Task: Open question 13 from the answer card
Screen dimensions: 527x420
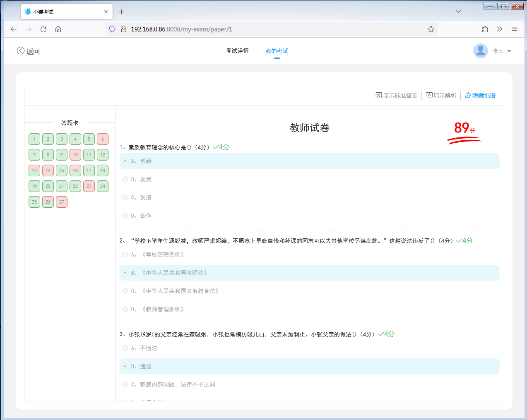Action: [x=34, y=170]
